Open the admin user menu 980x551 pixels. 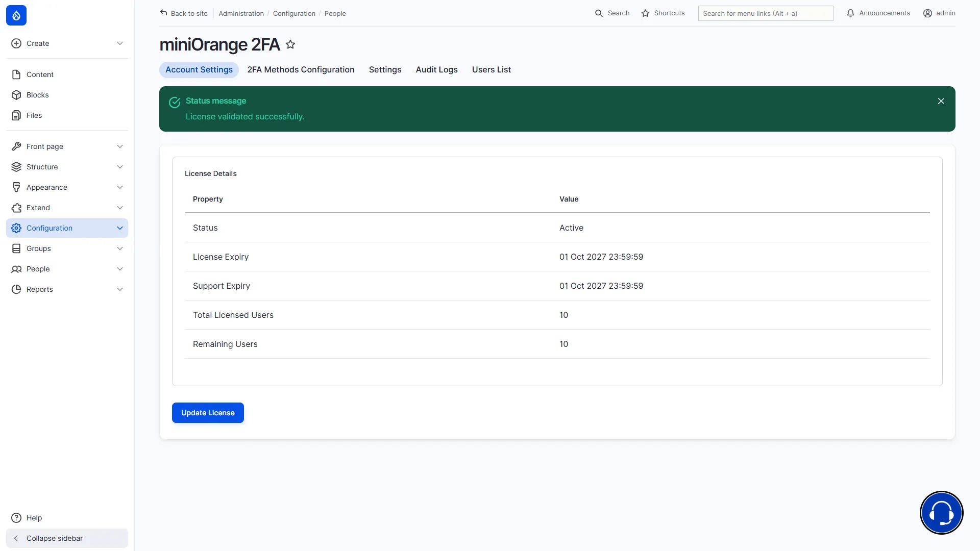pos(939,13)
